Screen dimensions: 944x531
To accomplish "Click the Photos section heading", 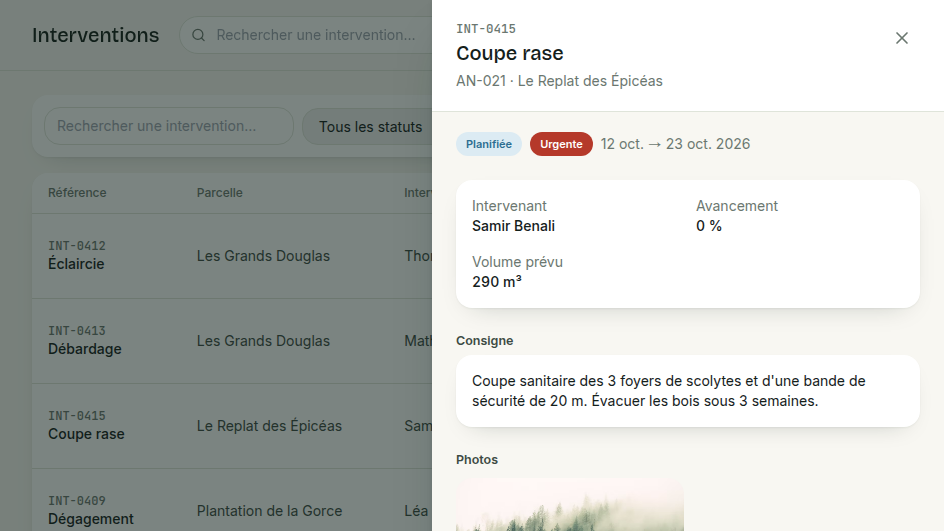I will click(477, 459).
